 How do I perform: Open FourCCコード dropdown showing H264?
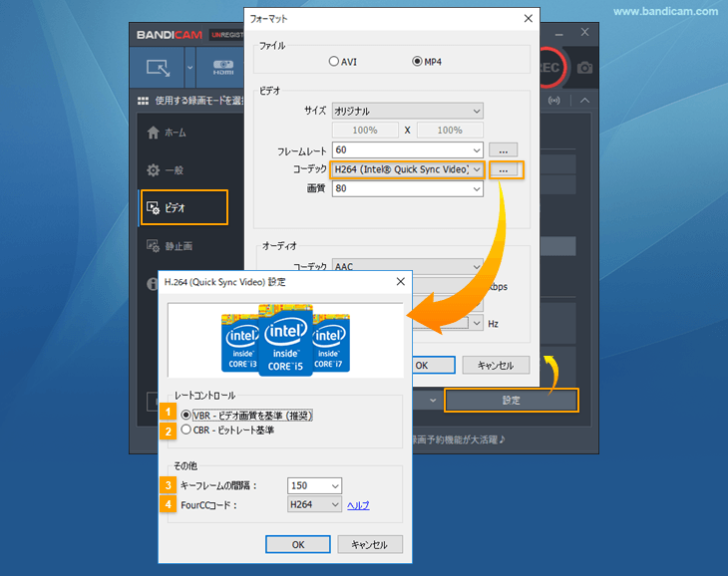(314, 504)
